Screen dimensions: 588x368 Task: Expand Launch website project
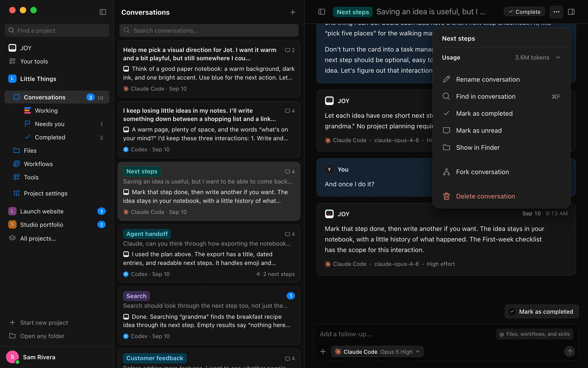tap(57, 211)
